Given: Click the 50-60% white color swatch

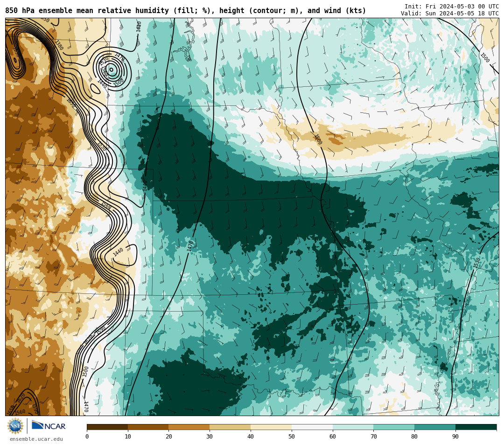Looking at the screenshot, I should (312, 427).
